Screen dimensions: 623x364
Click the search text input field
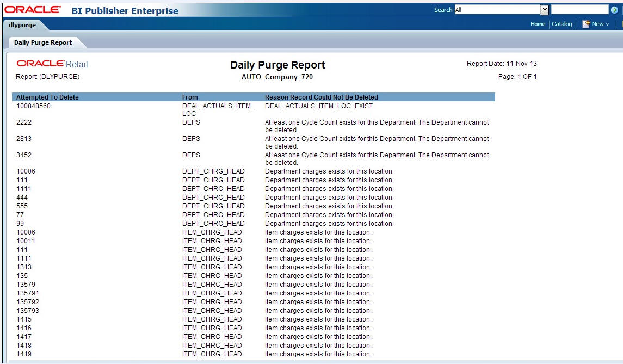click(579, 10)
